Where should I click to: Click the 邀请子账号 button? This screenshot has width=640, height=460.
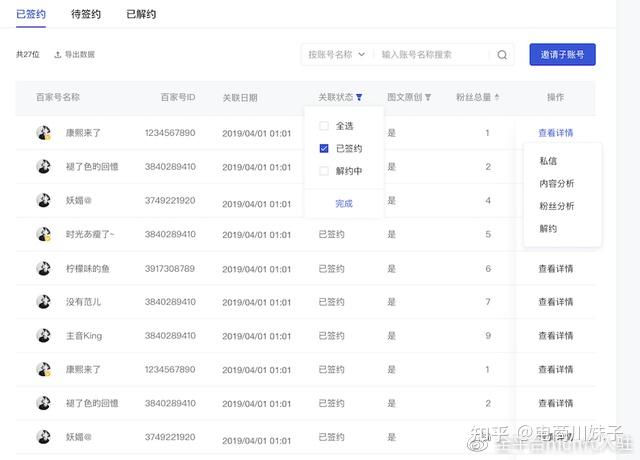click(x=562, y=54)
